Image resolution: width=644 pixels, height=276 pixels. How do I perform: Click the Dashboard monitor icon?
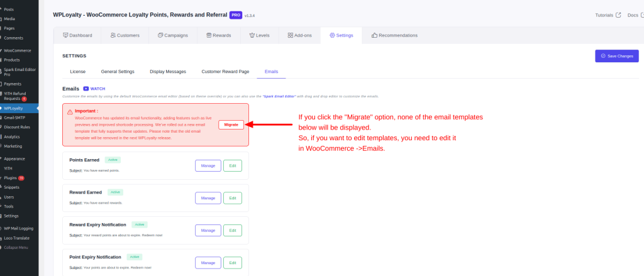pyautogui.click(x=65, y=35)
